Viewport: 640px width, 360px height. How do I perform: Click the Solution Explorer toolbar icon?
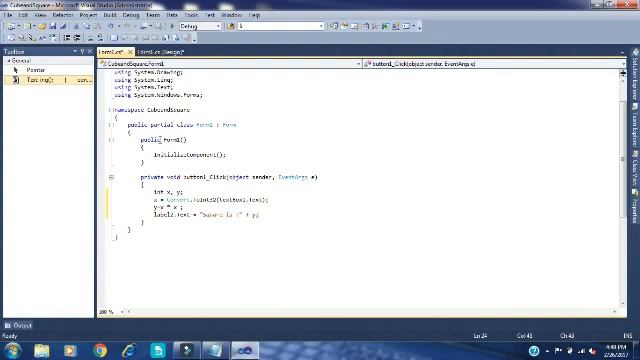click(x=333, y=26)
